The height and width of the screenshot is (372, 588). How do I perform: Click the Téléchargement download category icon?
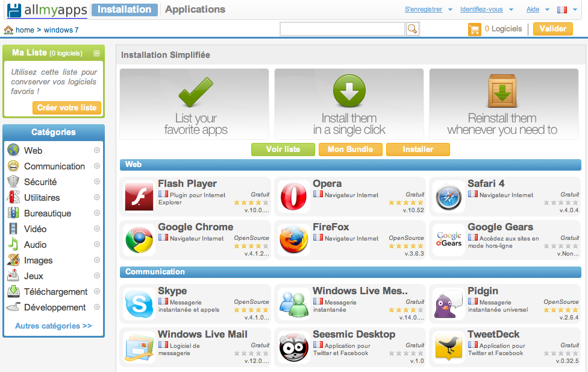[x=13, y=291]
